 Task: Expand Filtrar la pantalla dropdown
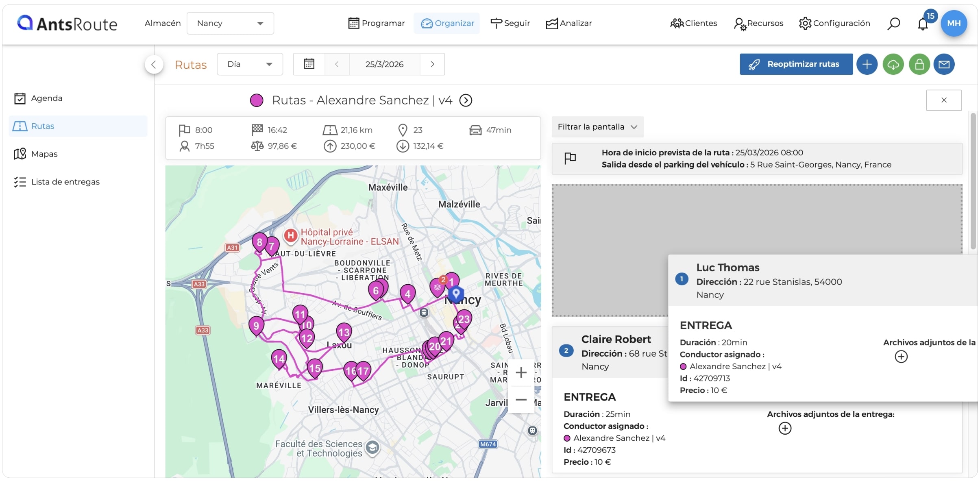click(597, 127)
